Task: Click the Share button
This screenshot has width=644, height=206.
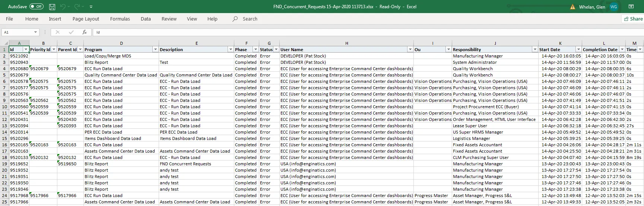Action: click(x=633, y=19)
